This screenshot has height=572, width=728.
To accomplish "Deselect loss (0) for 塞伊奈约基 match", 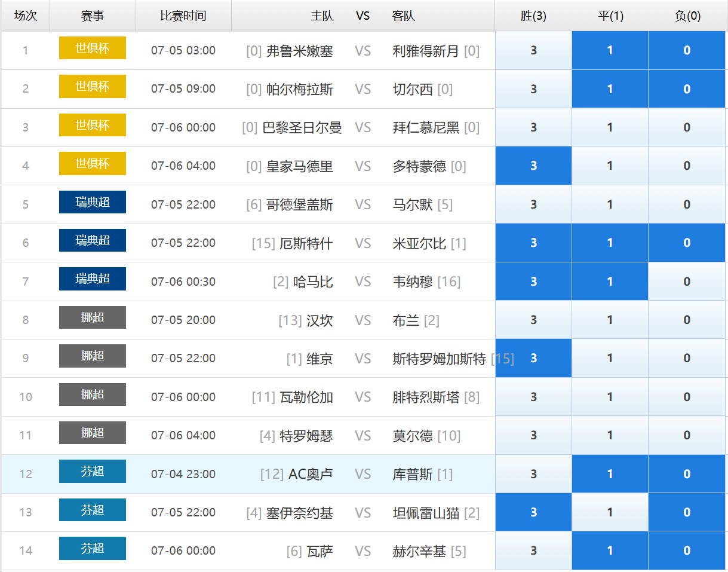I will tap(687, 512).
